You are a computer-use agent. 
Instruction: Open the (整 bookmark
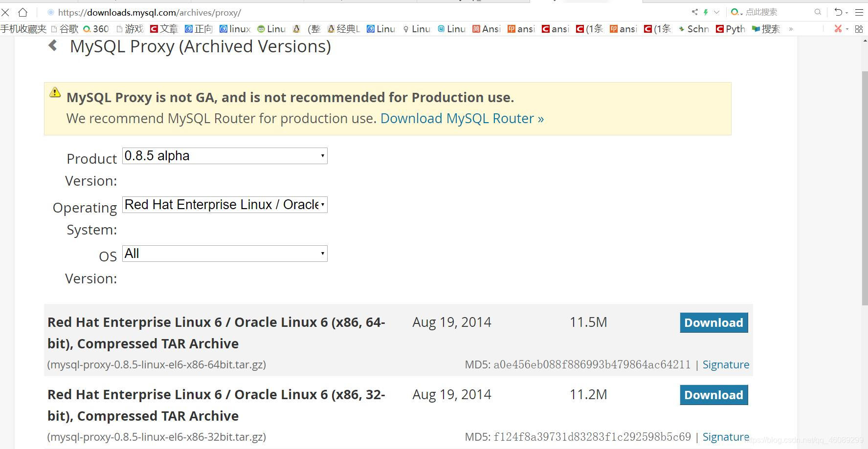[x=314, y=29]
